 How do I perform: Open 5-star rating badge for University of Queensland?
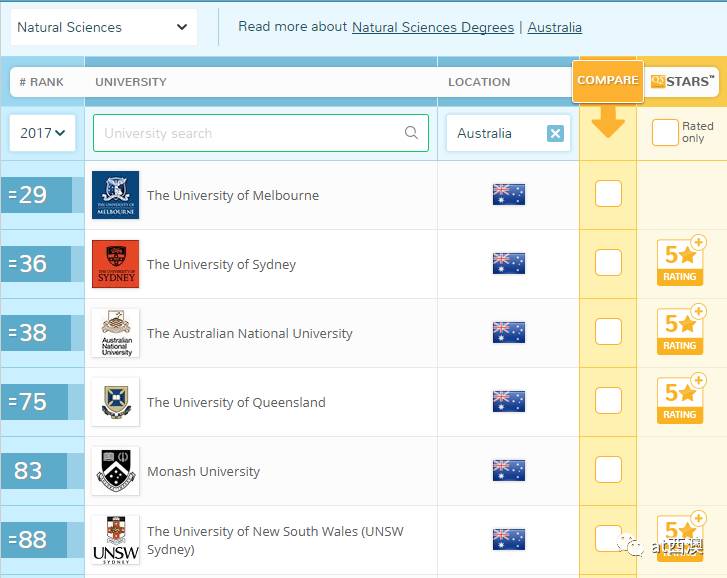pyautogui.click(x=680, y=400)
